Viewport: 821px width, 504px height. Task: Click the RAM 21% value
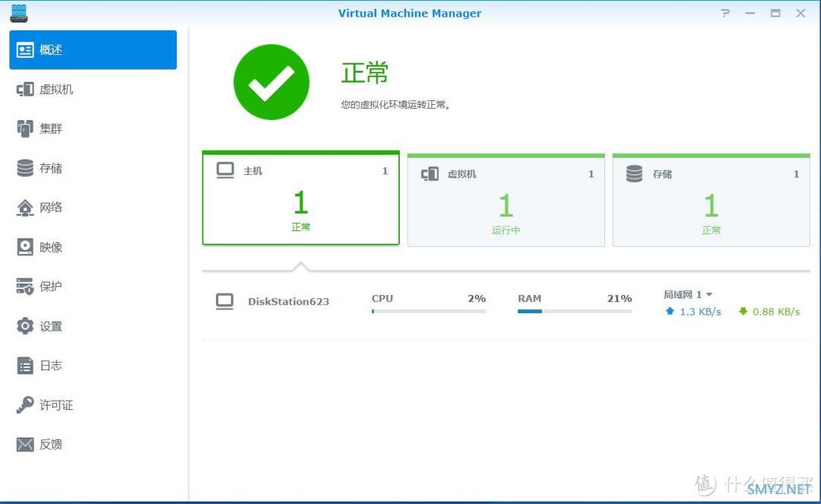(x=620, y=298)
